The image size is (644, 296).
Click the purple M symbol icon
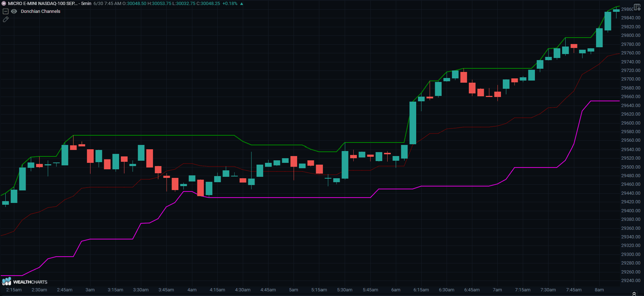point(4,4)
